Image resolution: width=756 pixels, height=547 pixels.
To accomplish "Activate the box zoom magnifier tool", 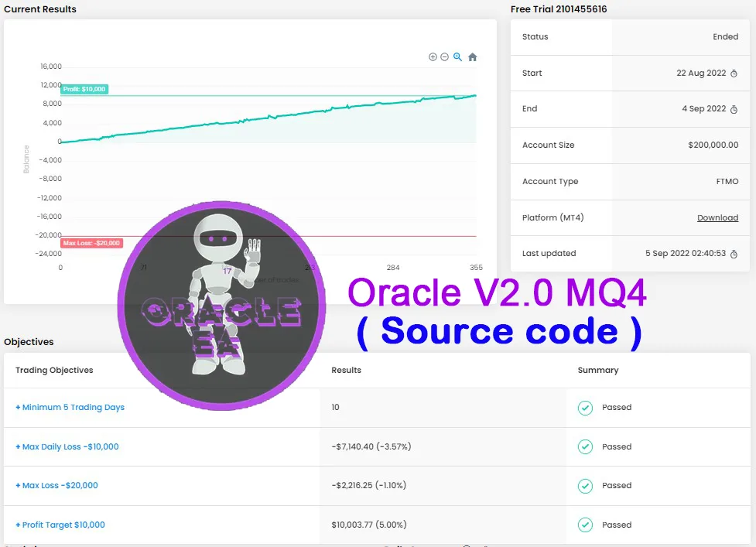I will pyautogui.click(x=458, y=56).
